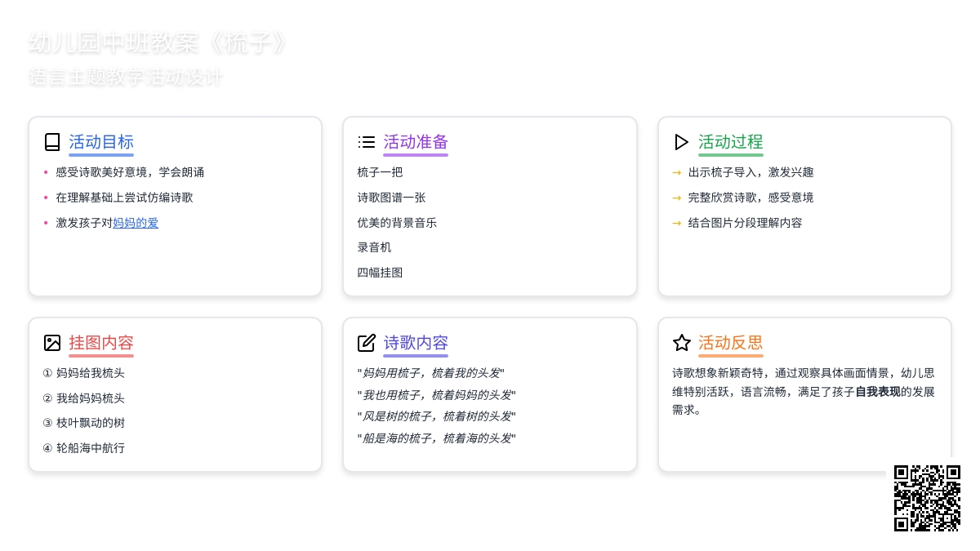Click the star icon beside 活动反思
The height and width of the screenshot is (551, 980).
pyautogui.click(x=682, y=343)
